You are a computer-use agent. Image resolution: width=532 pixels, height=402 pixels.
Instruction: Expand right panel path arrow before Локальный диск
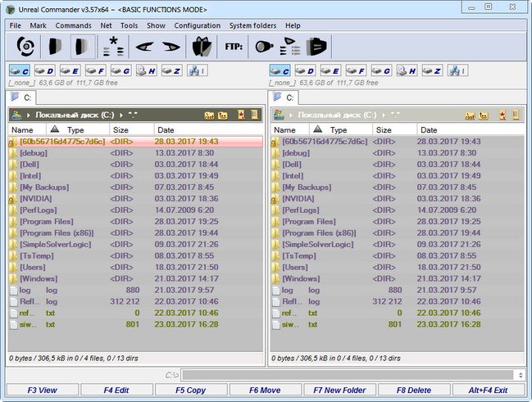click(x=291, y=115)
